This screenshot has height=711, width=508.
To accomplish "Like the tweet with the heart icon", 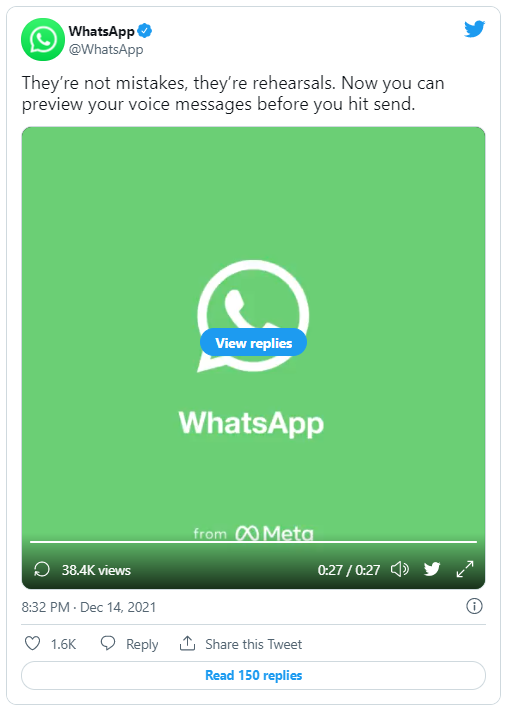I will click(x=33, y=643).
